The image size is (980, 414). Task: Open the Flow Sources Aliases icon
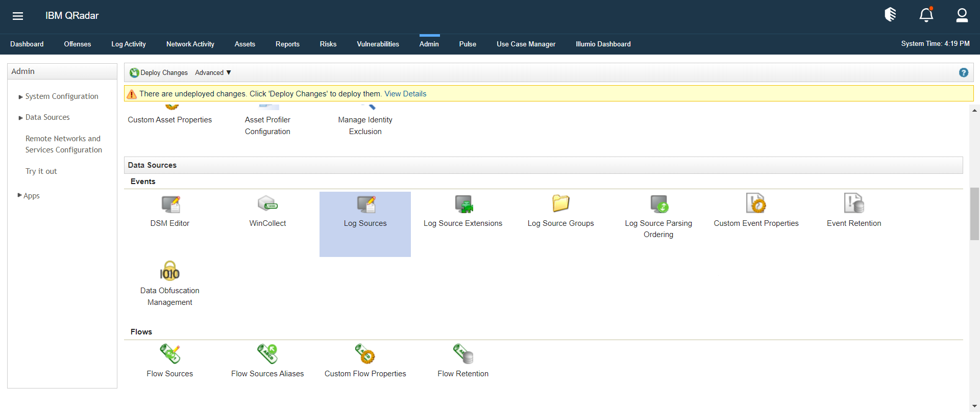coord(267,354)
